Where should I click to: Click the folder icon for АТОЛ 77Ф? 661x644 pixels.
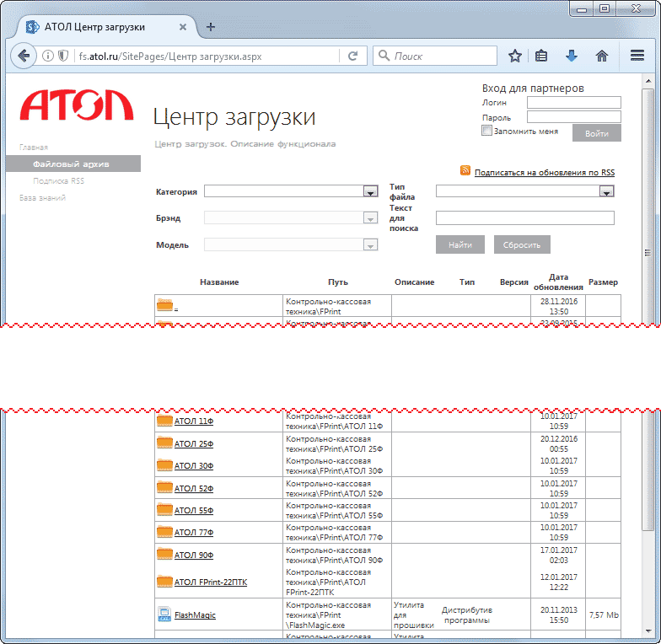click(x=164, y=531)
